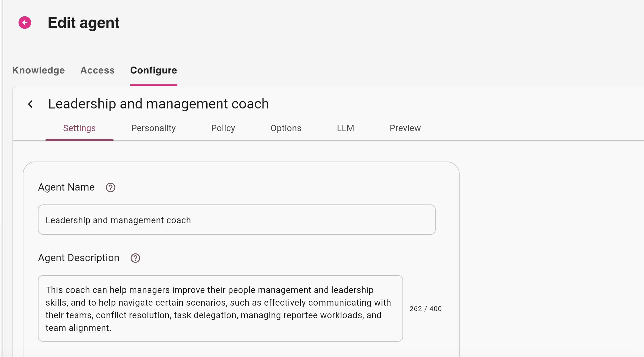Image resolution: width=644 pixels, height=357 pixels.
Task: Click the Edit agent page heading
Action: [x=84, y=23]
